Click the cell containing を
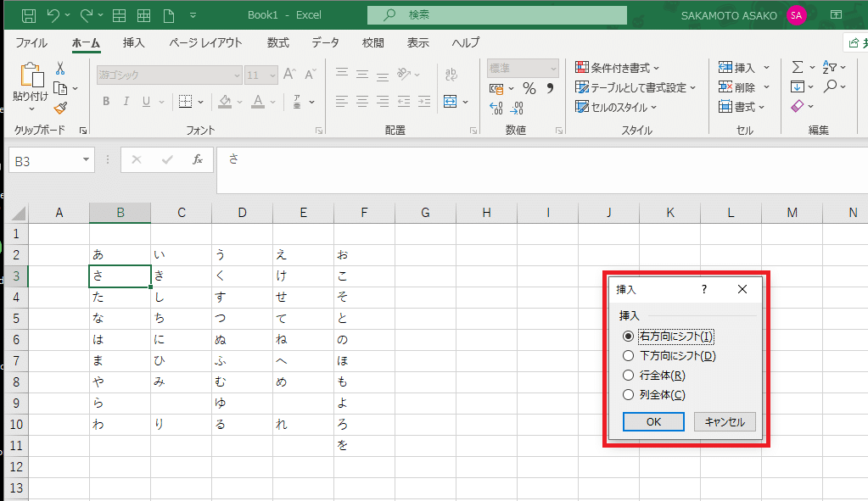868x501 pixels. [x=364, y=446]
